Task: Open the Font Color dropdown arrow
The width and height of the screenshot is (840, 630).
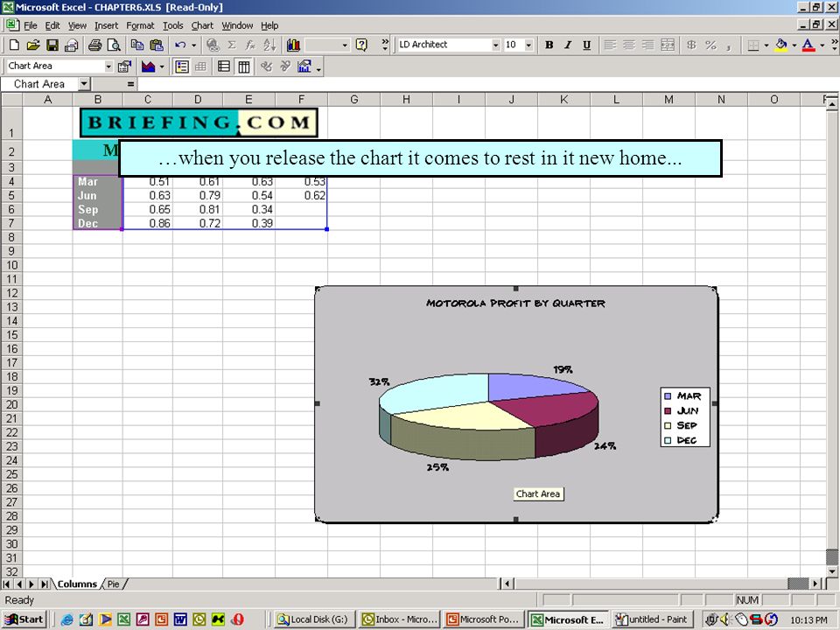Action: [x=822, y=45]
